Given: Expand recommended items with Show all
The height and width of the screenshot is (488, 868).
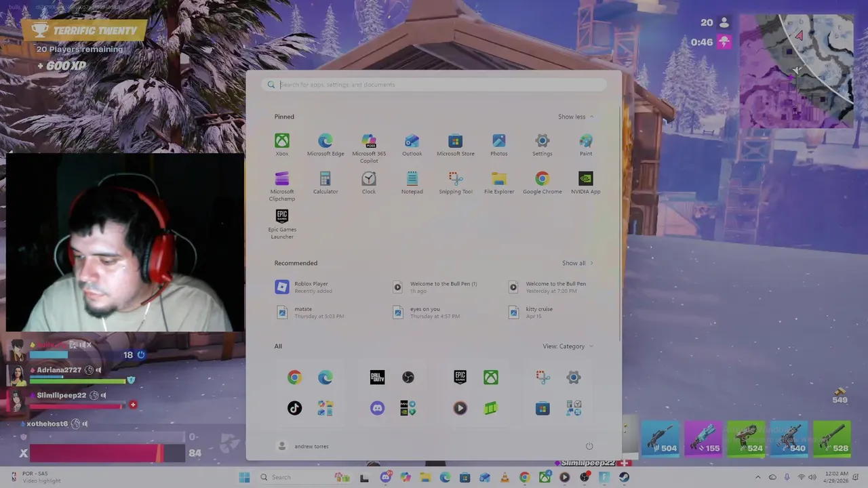Looking at the screenshot, I should click(x=577, y=263).
